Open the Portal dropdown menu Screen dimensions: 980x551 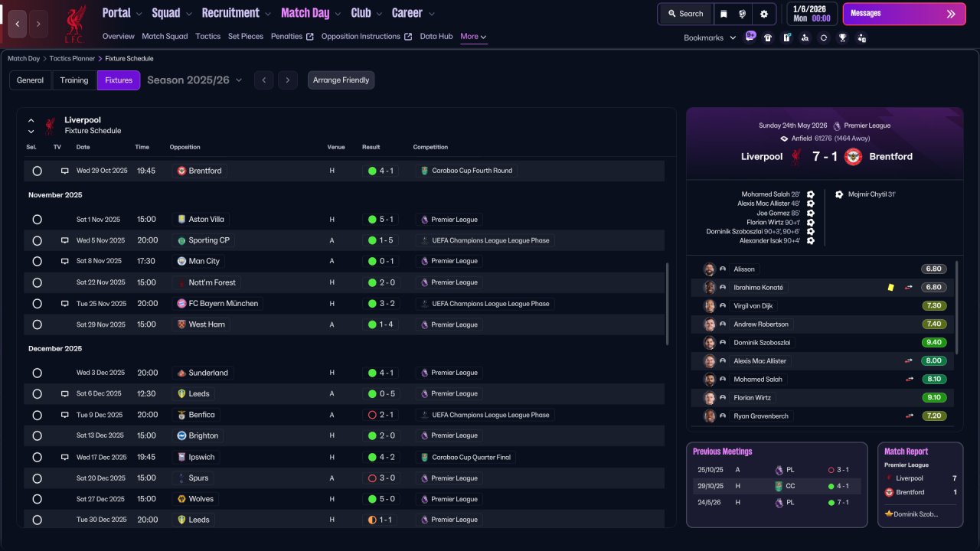[x=122, y=13]
